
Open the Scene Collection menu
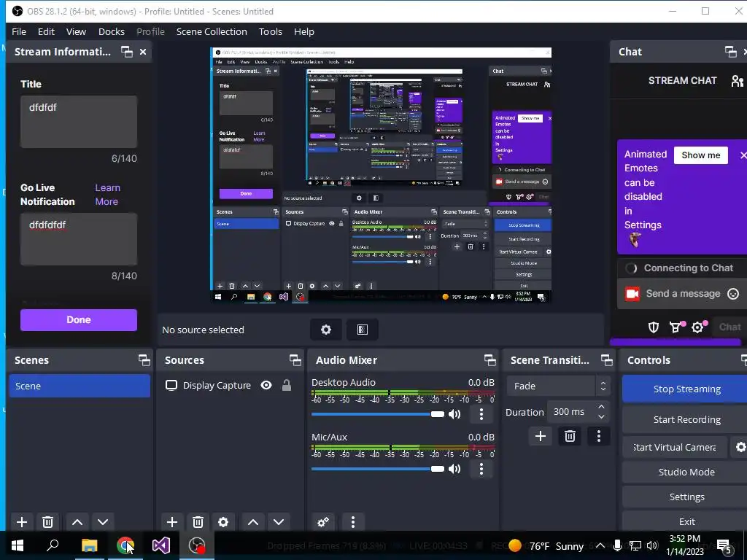pos(212,31)
